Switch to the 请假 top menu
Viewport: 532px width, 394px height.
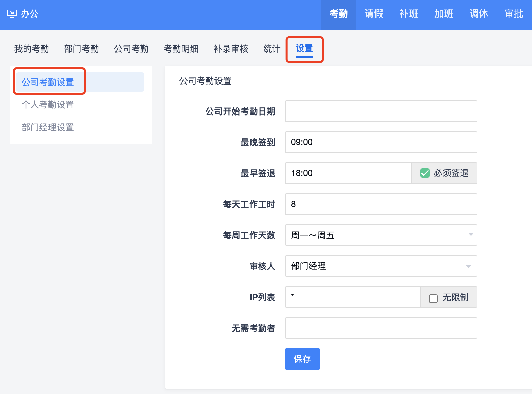tap(374, 14)
